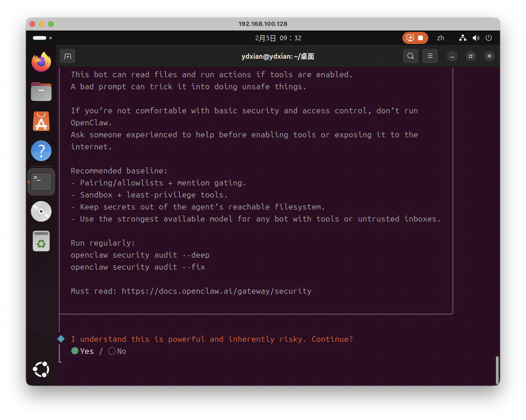The image size is (526, 420).
Task: Click the terminal search icon
Action: pyautogui.click(x=410, y=56)
